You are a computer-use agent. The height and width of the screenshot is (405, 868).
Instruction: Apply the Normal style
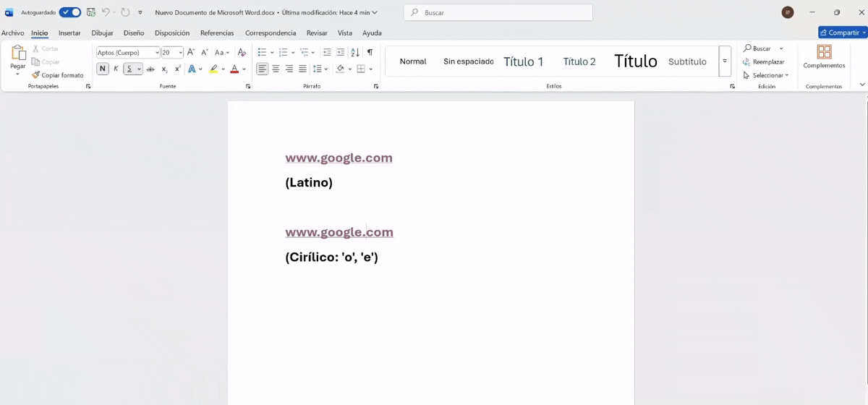coord(413,61)
